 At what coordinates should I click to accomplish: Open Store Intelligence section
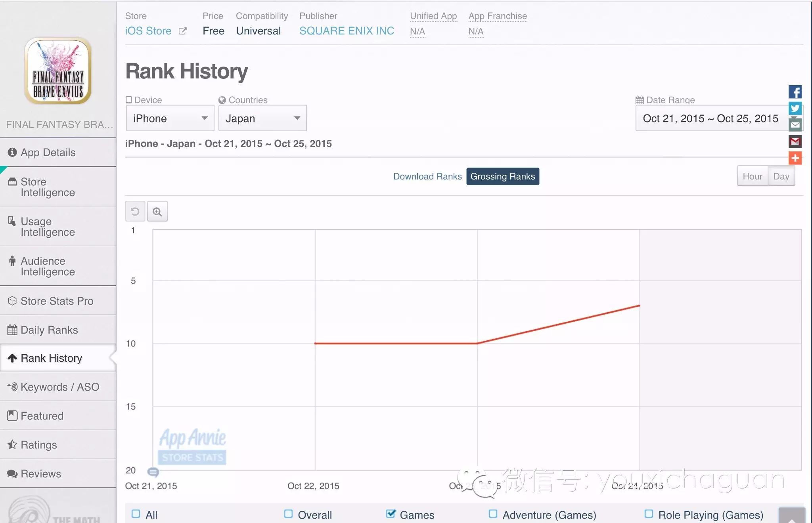[58, 187]
